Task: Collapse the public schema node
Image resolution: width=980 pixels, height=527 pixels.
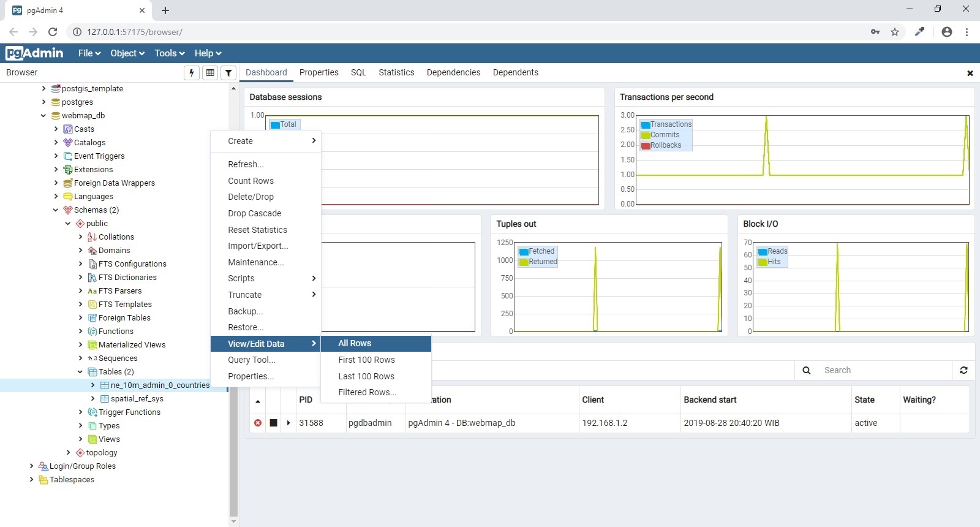Action: tap(68, 224)
